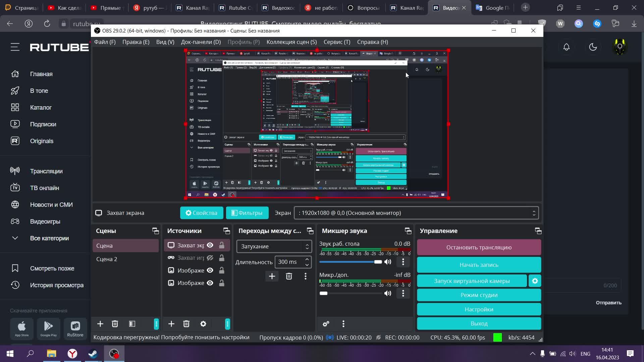Click Начать запись button

[x=479, y=265]
